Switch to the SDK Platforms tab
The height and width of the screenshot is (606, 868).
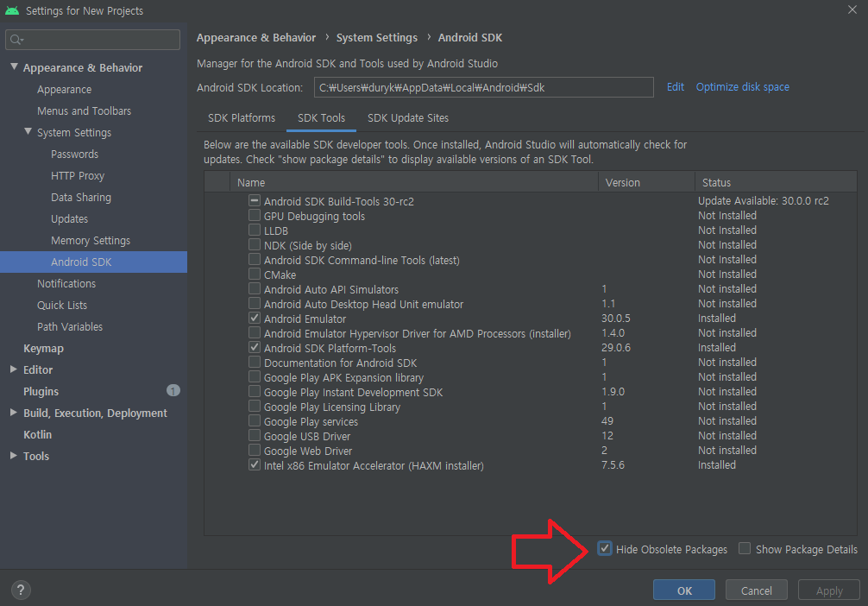pos(242,118)
